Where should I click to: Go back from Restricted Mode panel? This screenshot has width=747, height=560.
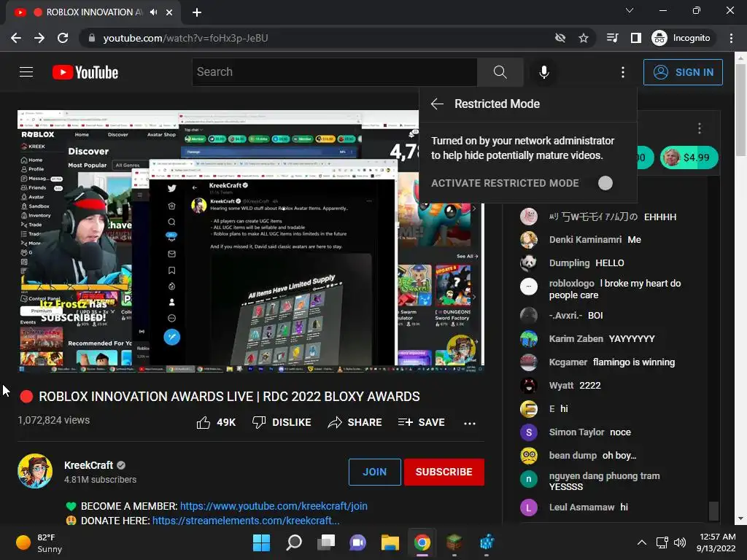click(x=437, y=104)
